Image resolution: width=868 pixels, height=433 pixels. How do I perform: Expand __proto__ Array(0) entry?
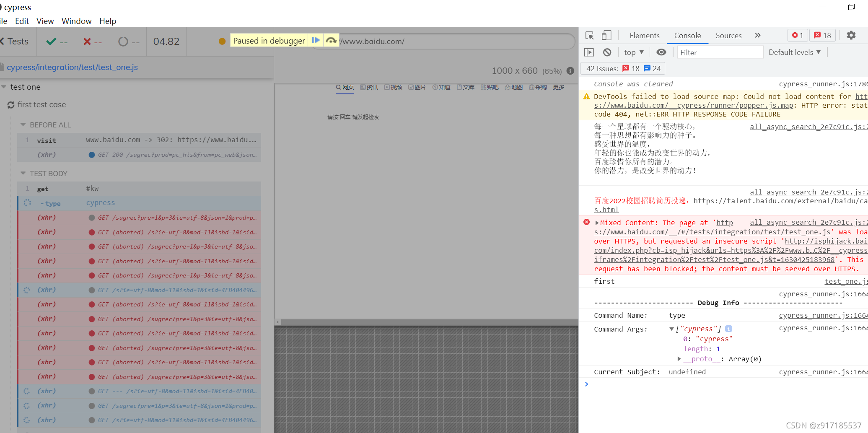pos(679,359)
